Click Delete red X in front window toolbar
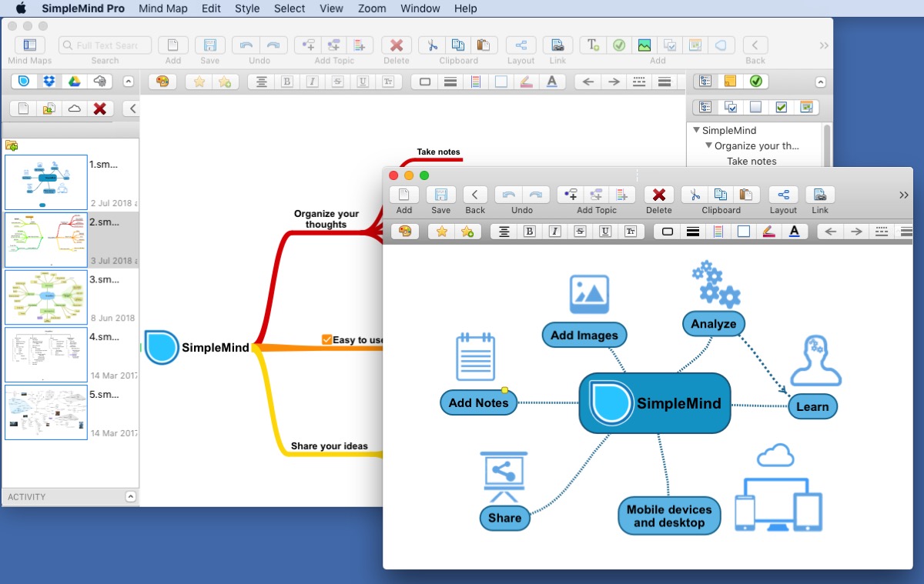This screenshot has height=584, width=924. (x=659, y=195)
